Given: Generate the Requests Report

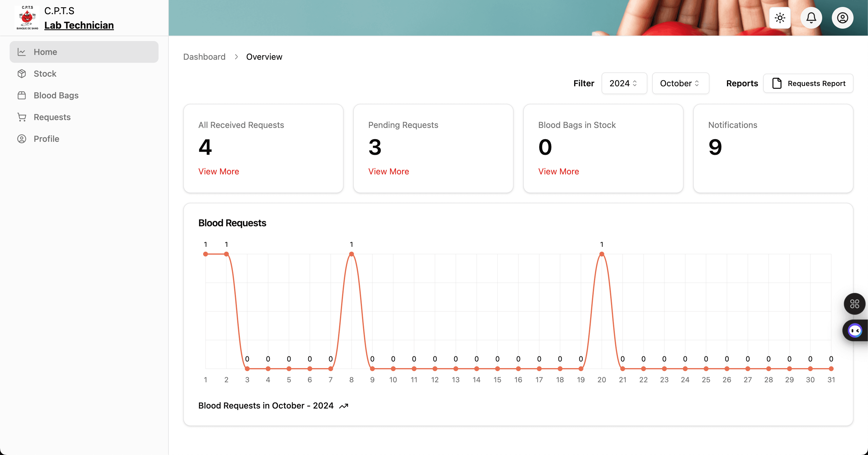Looking at the screenshot, I should [808, 83].
